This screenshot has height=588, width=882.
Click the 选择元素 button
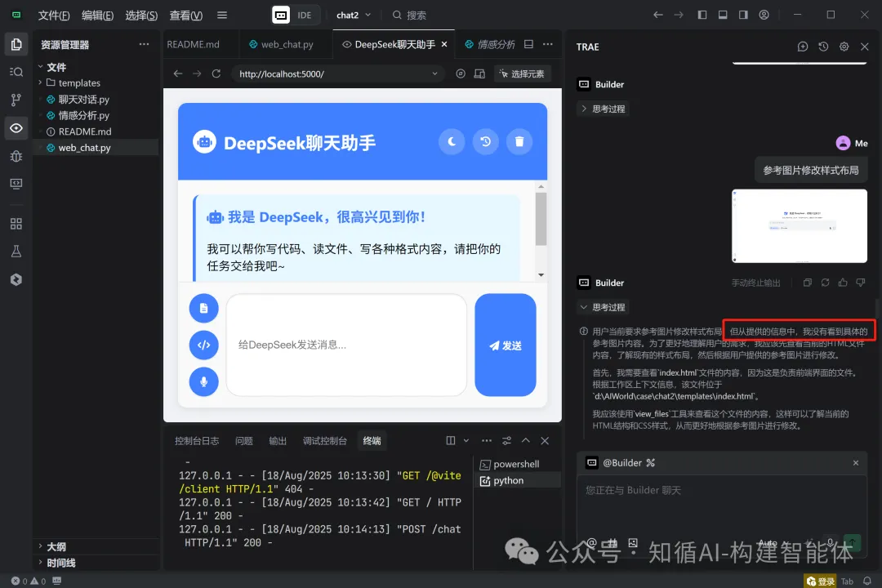[523, 73]
